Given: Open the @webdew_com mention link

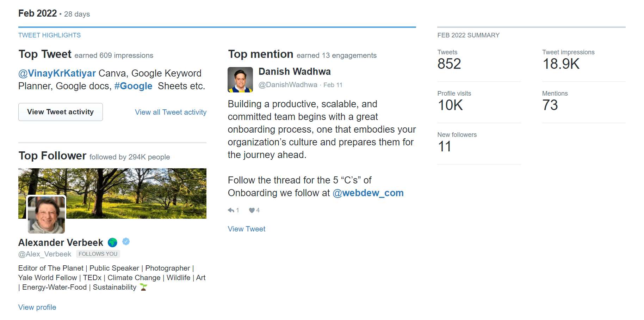Looking at the screenshot, I should pyautogui.click(x=368, y=193).
